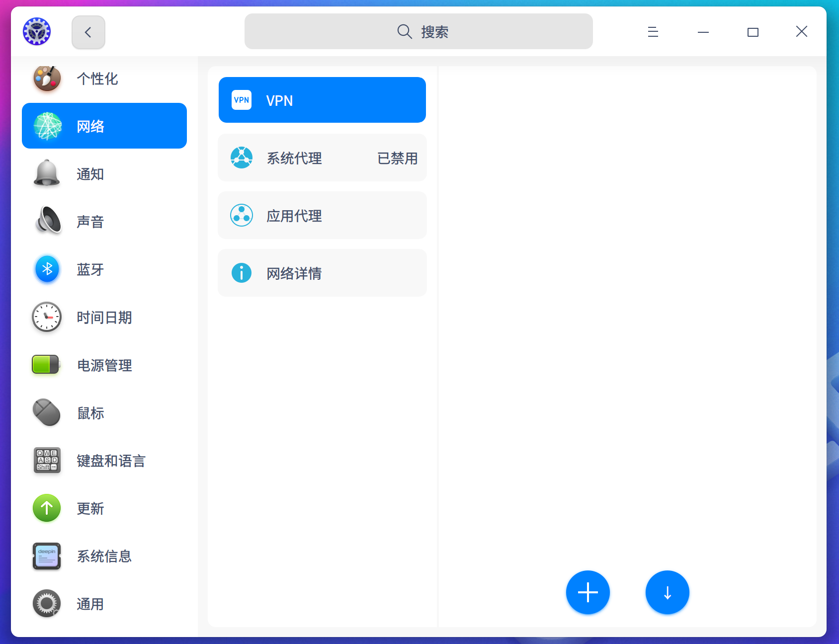This screenshot has width=839, height=644.
Task: View 网络详情 (Network Details)
Action: pos(322,273)
